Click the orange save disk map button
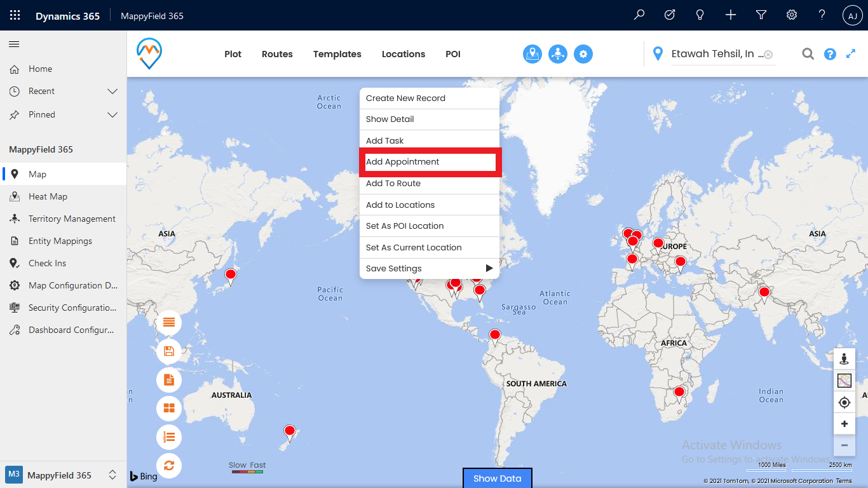This screenshot has height=488, width=868. coord(169,351)
